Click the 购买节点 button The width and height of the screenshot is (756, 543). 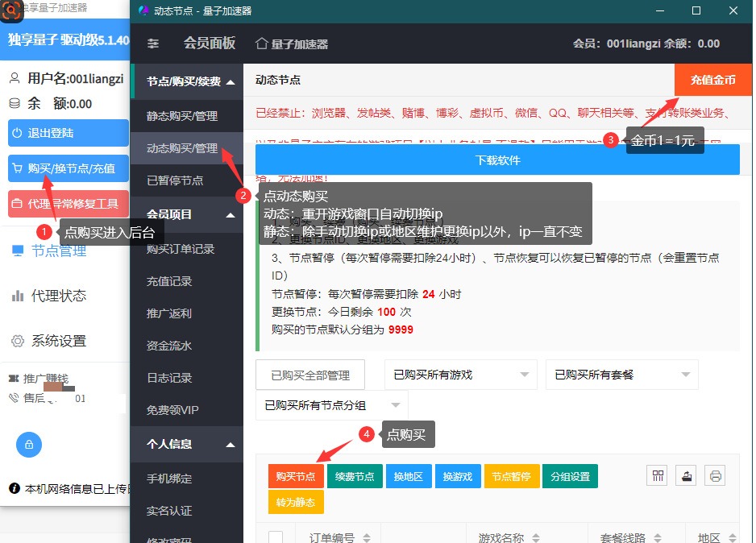[x=296, y=476]
